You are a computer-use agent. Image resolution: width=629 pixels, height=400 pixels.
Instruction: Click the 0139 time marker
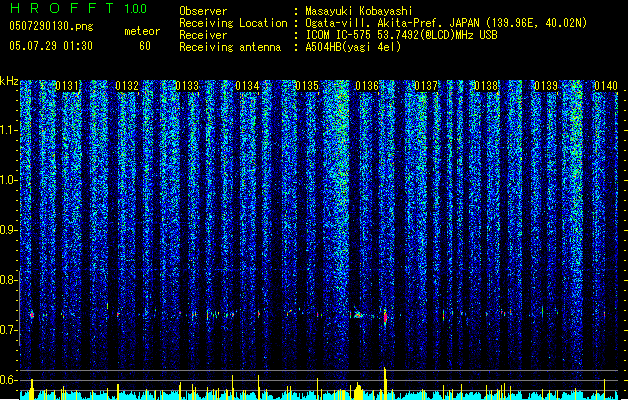pos(546,86)
